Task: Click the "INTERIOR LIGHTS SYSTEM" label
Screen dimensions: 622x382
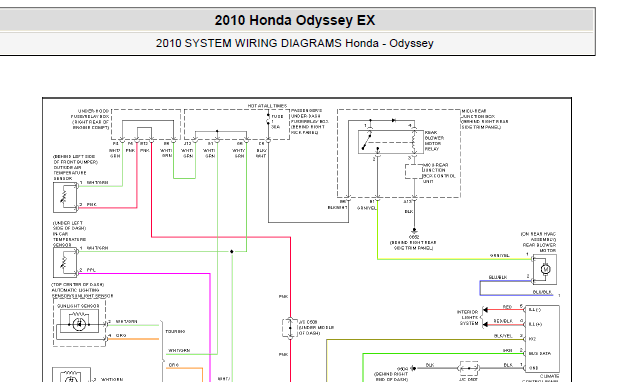Action: tap(467, 318)
